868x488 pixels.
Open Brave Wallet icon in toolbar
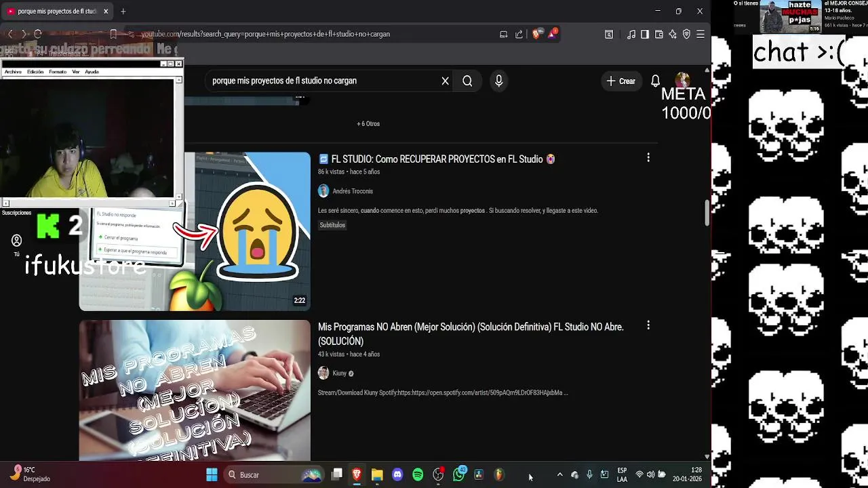click(658, 34)
